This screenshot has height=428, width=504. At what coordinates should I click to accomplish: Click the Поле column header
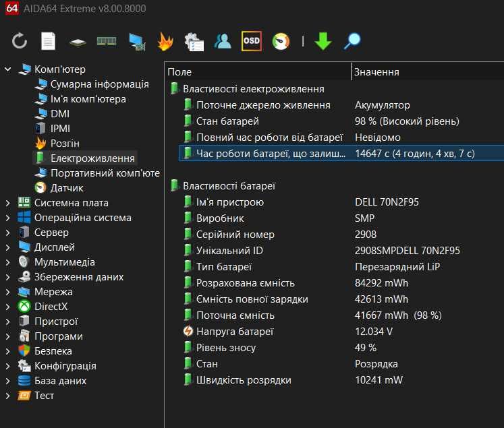point(179,72)
